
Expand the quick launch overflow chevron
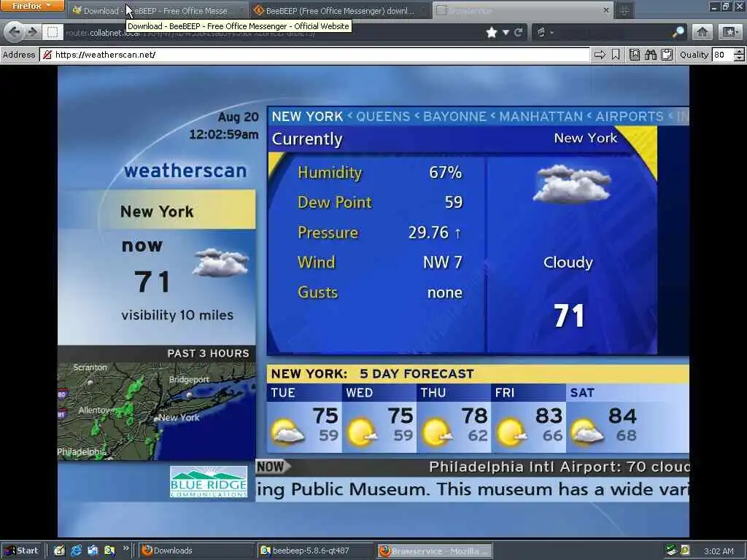125,548
